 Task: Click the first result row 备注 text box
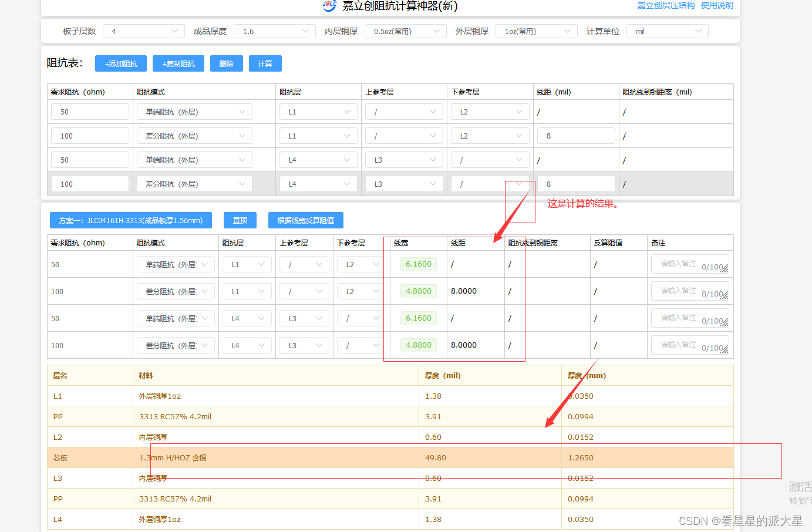coord(690,264)
